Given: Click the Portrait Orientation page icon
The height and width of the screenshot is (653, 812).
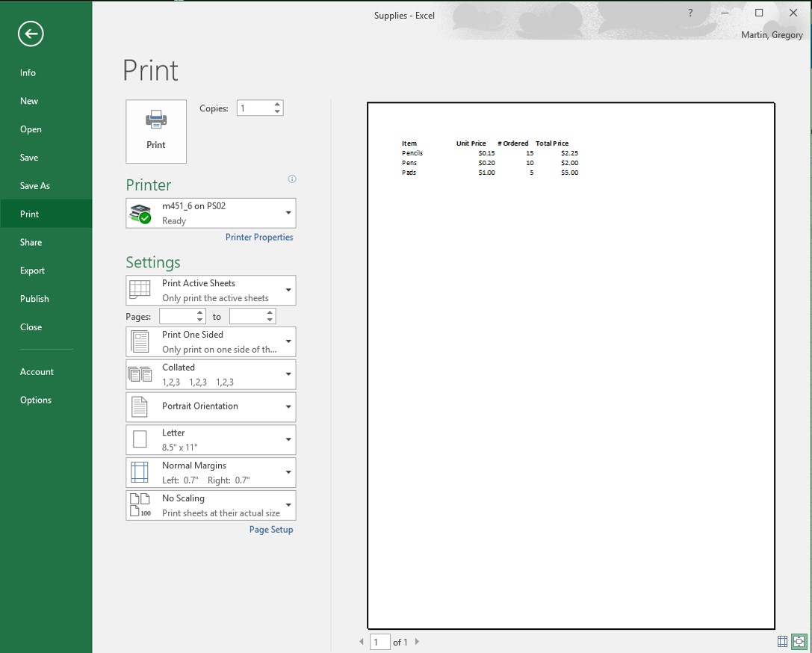Looking at the screenshot, I should tap(140, 406).
